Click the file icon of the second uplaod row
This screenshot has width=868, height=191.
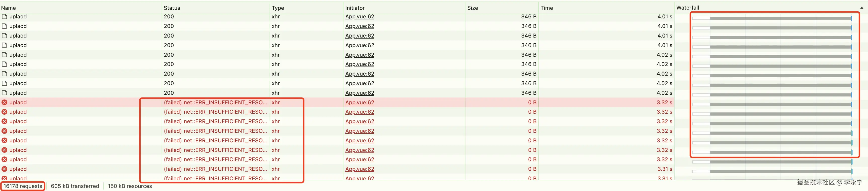pos(4,26)
